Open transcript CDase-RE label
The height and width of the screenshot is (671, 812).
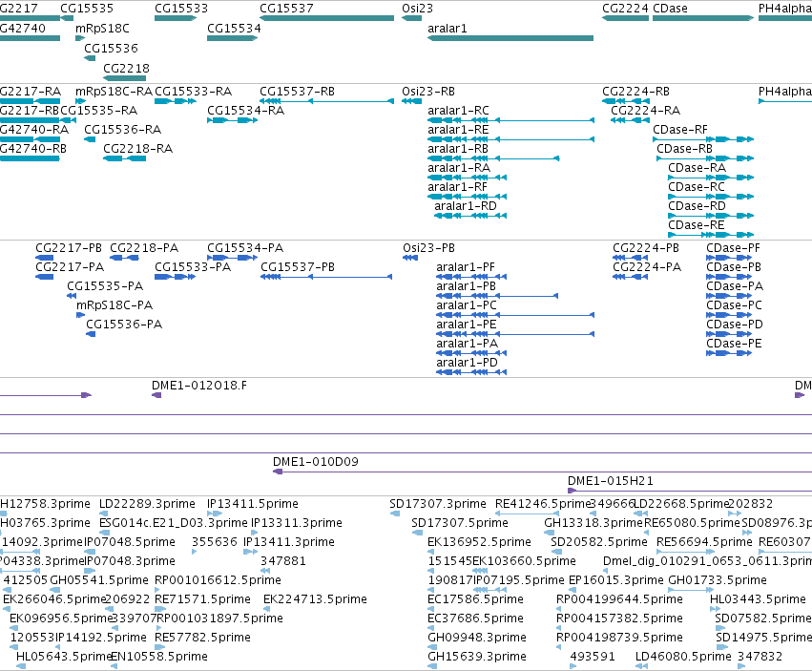point(696,225)
